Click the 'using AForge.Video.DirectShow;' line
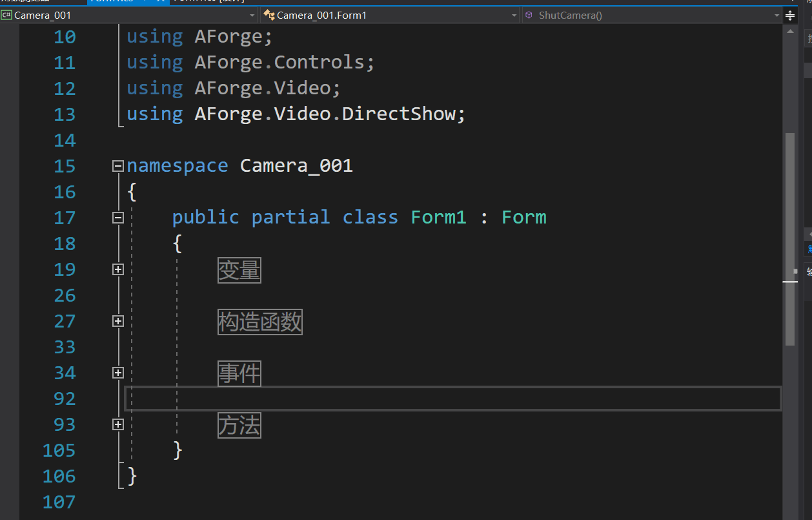 [x=296, y=114]
